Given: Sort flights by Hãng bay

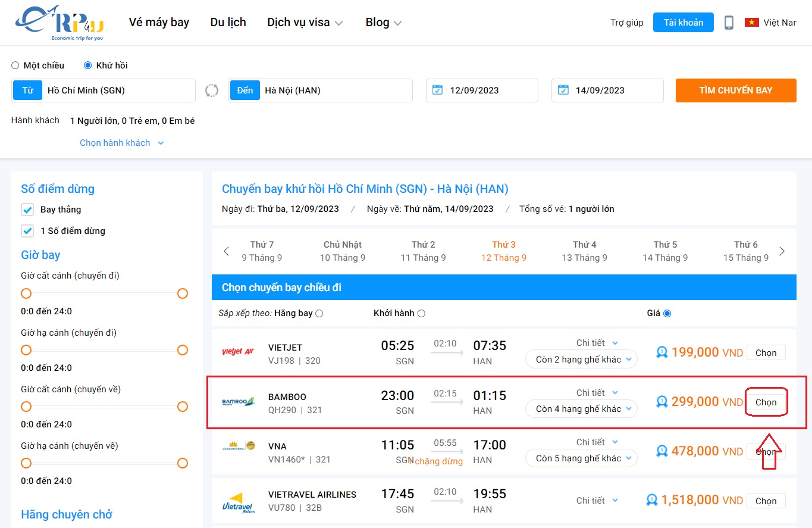Looking at the screenshot, I should (x=319, y=314).
